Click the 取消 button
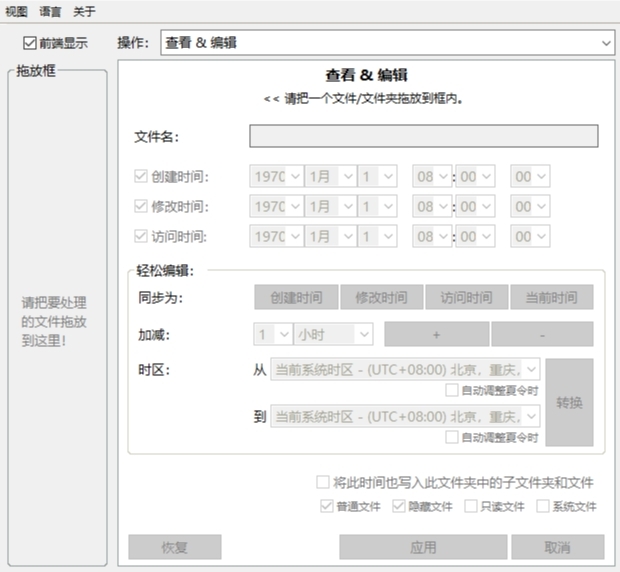This screenshot has height=572, width=620. point(558,547)
